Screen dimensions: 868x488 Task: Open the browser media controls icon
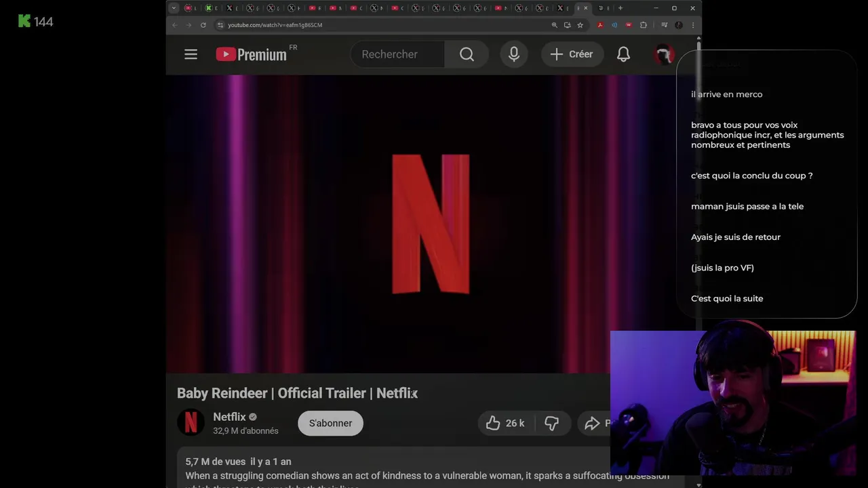coord(664,25)
